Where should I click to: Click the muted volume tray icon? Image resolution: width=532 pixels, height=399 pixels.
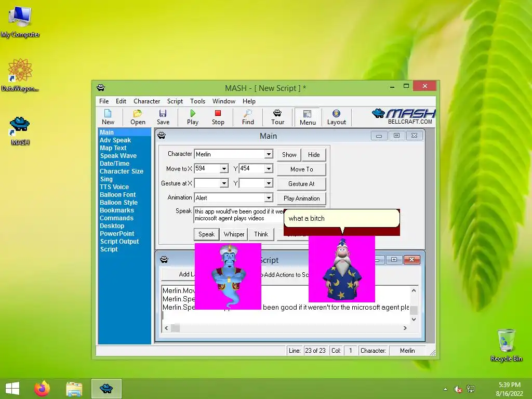coord(458,389)
